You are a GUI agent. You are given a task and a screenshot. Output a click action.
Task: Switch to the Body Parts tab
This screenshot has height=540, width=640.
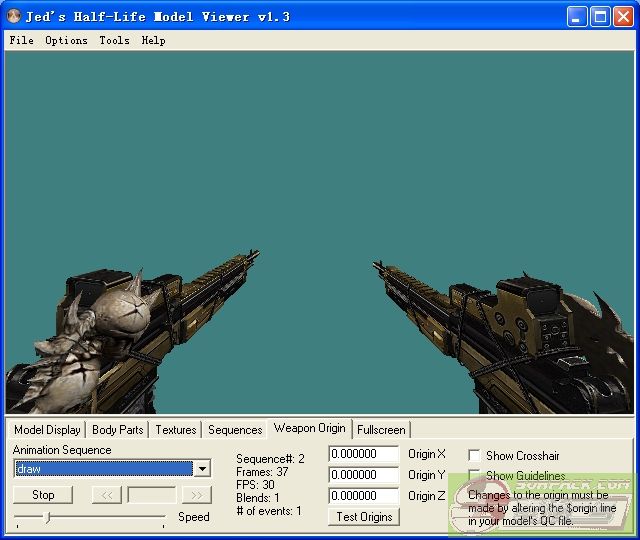click(117, 430)
